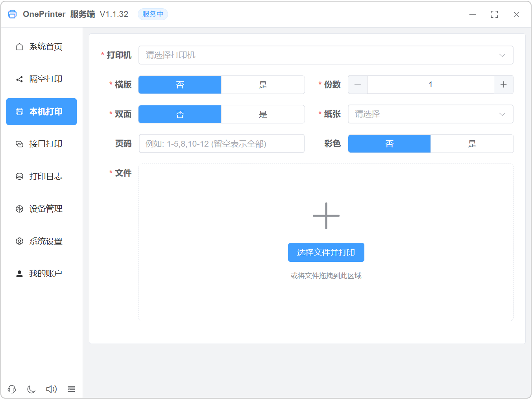Click the gear icon beside 系统设置
This screenshot has height=399, width=532.
point(19,241)
